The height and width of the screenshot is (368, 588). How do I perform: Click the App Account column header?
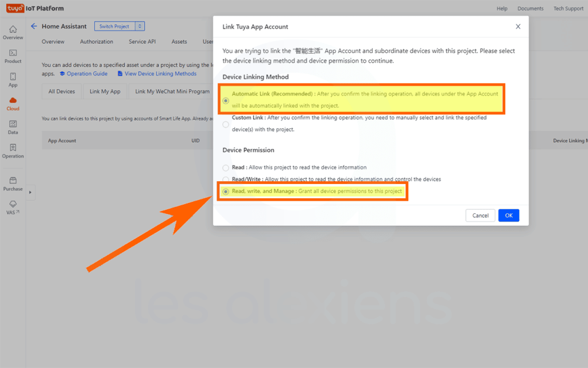(62, 140)
